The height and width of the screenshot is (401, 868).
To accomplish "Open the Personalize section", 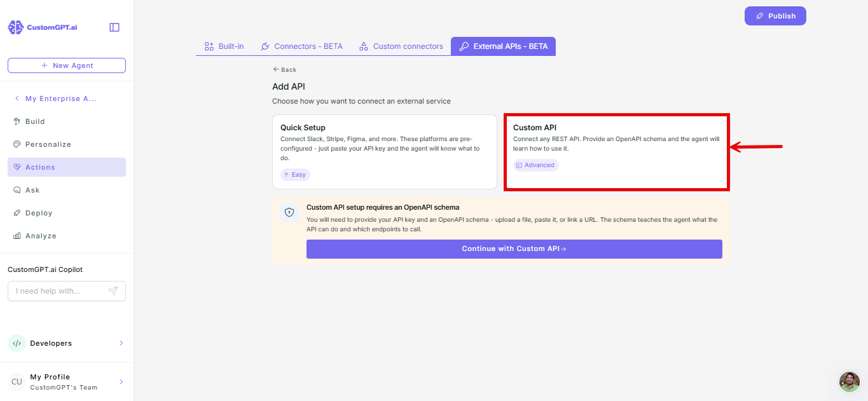I will (67, 144).
